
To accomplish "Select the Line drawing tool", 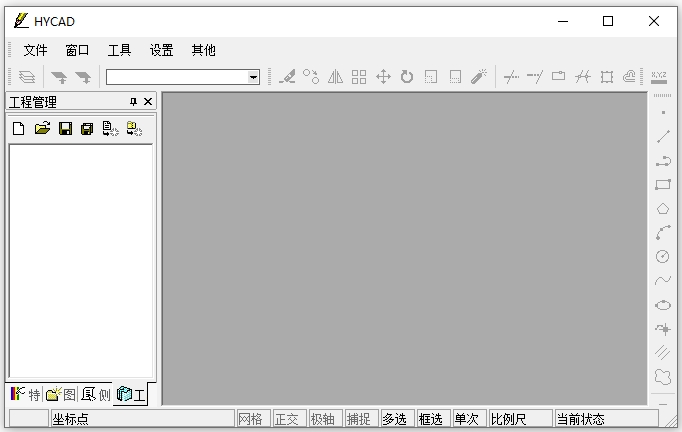I will pos(663,137).
